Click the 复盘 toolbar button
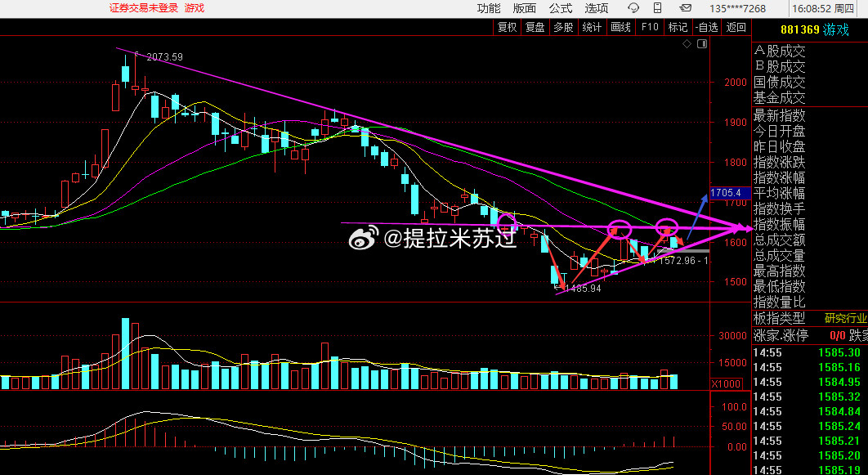868x475 pixels. pos(535,27)
